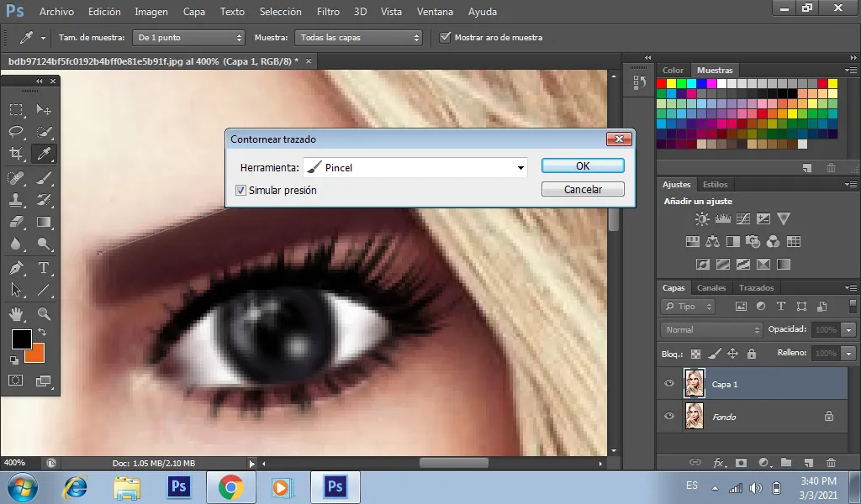Add Levels adjustment

pyautogui.click(x=722, y=219)
